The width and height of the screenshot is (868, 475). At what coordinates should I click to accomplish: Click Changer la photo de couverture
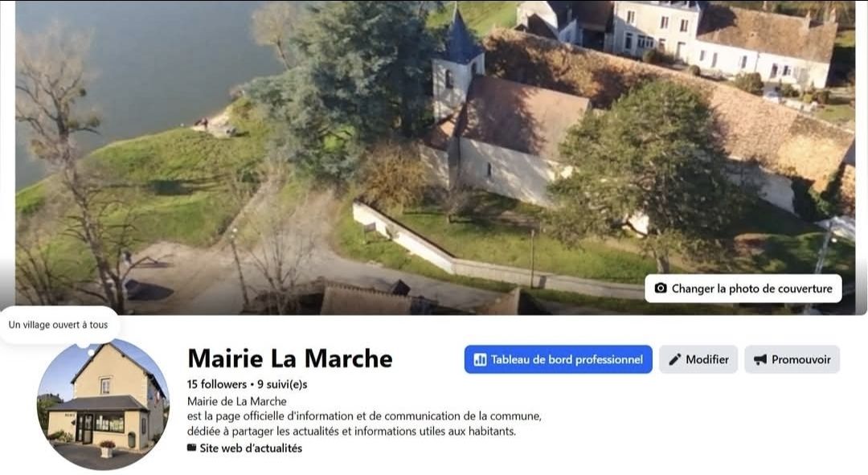[x=743, y=289]
